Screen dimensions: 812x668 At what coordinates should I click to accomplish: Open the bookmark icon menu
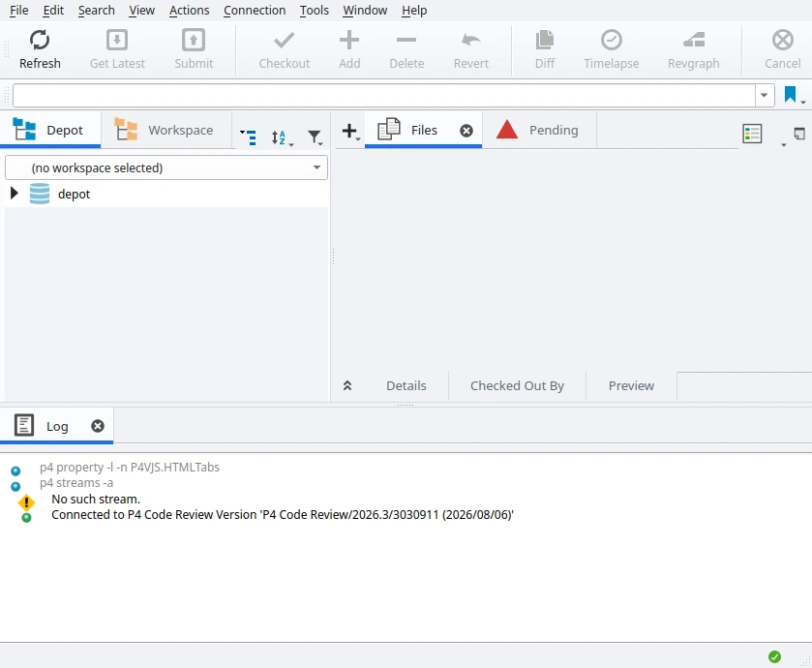794,95
